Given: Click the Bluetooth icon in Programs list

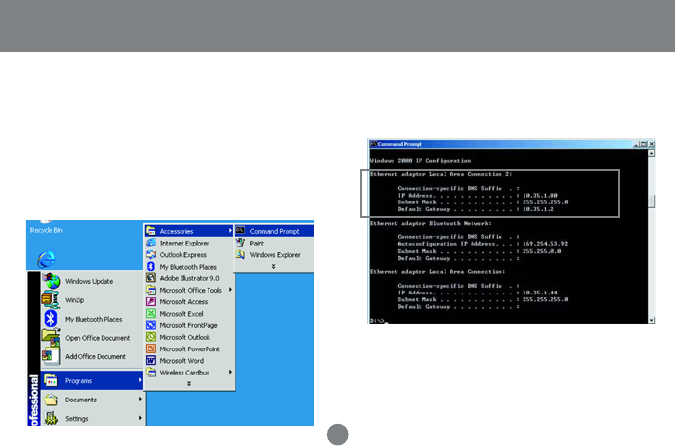Looking at the screenshot, I should (151, 266).
